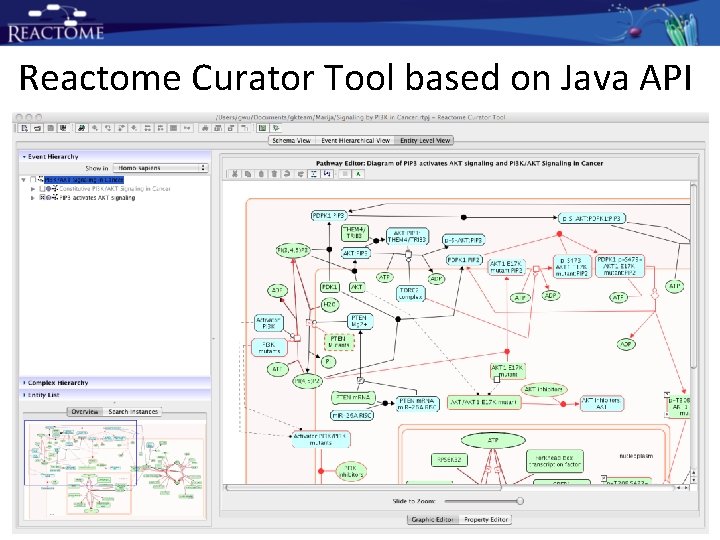Select the RPS6KB2 node
Viewport: 720px width, 540px height.
coord(450,460)
